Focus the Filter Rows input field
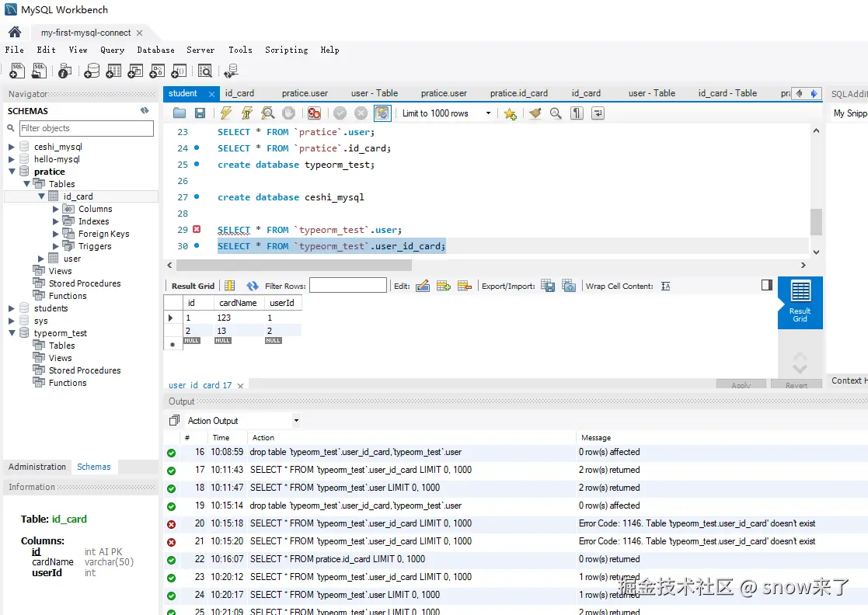The height and width of the screenshot is (615, 868). (347, 286)
